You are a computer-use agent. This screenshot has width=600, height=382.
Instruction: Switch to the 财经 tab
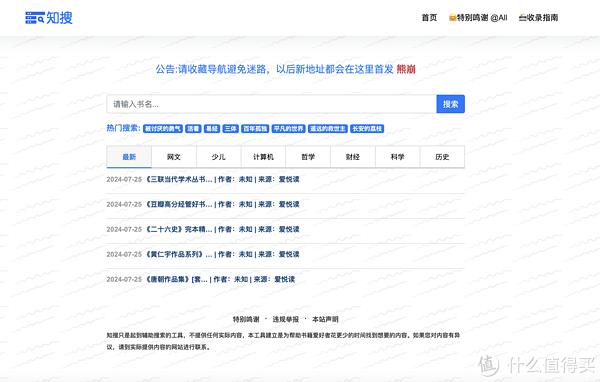pos(353,157)
